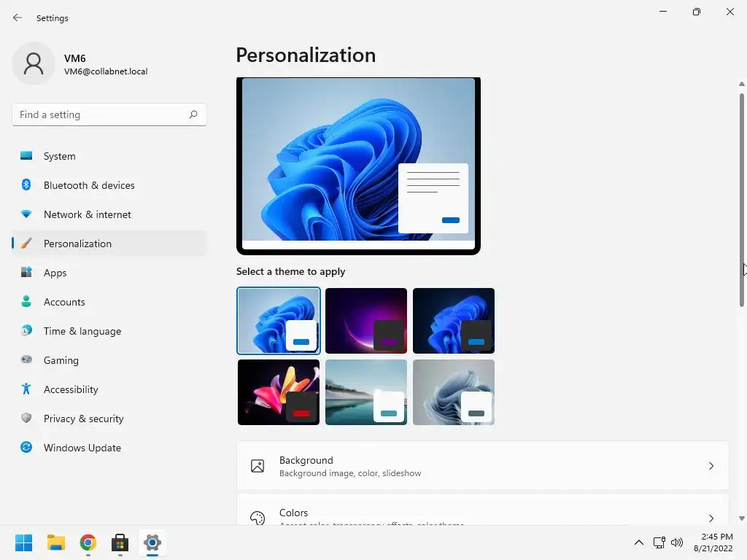Open the Colors settings row
This screenshot has width=747, height=560.
(483, 510)
